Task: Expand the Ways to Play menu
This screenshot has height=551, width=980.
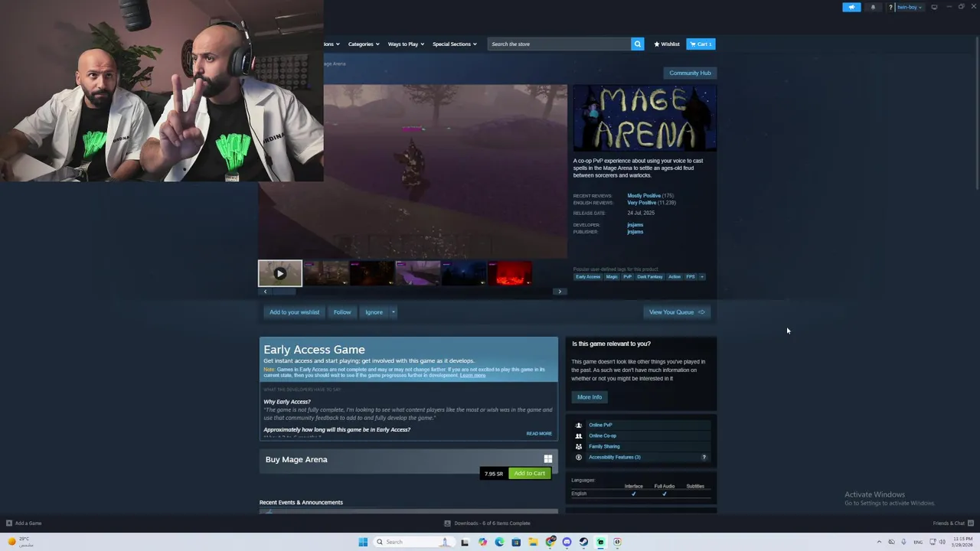Action: [406, 44]
